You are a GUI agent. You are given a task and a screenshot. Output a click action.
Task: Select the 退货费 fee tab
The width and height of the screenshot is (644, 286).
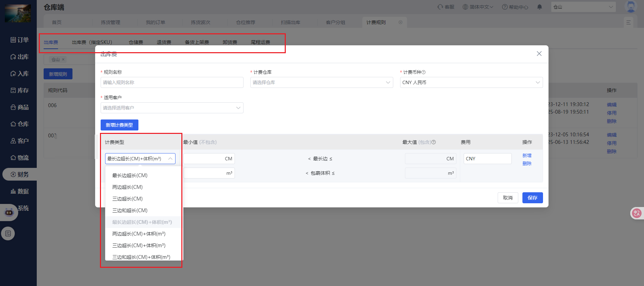coord(164,42)
